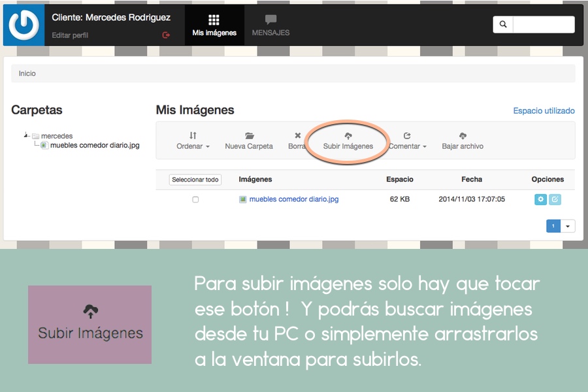Viewport: 588px width, 392px height.
Task: Click the 2014/11/03 17:07:05 date cell
Action: (x=472, y=199)
